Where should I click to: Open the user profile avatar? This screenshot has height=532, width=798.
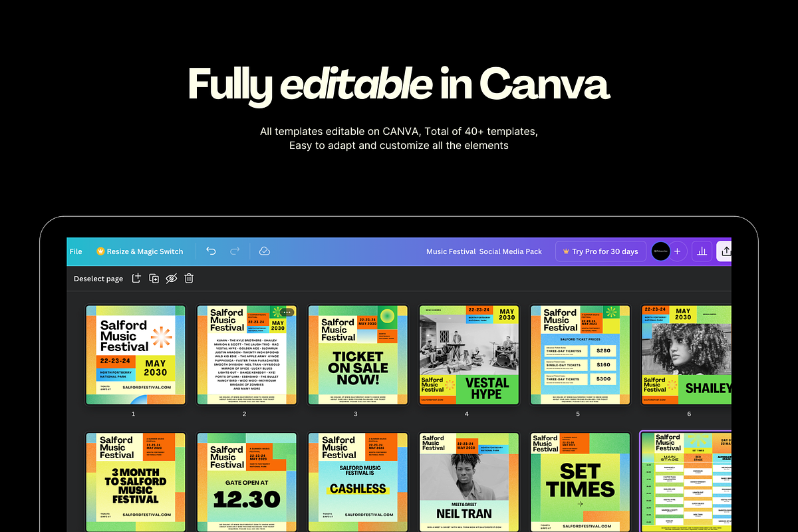pos(661,251)
